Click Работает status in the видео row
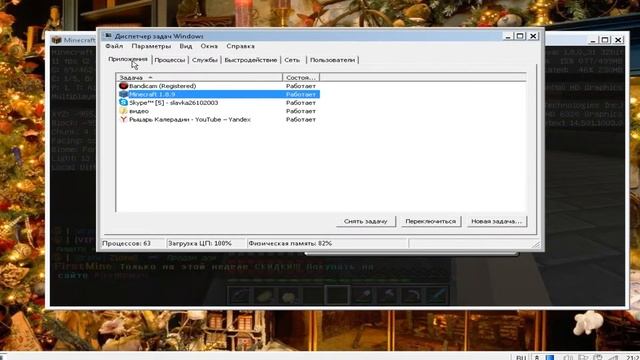The height and width of the screenshot is (360, 640). (x=301, y=111)
